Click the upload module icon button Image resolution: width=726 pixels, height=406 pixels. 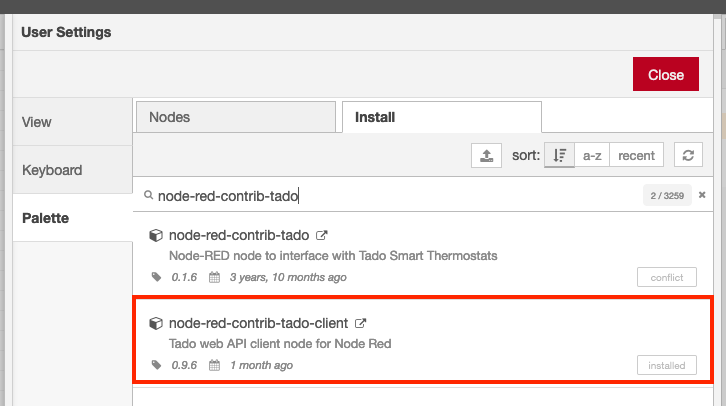tap(486, 155)
